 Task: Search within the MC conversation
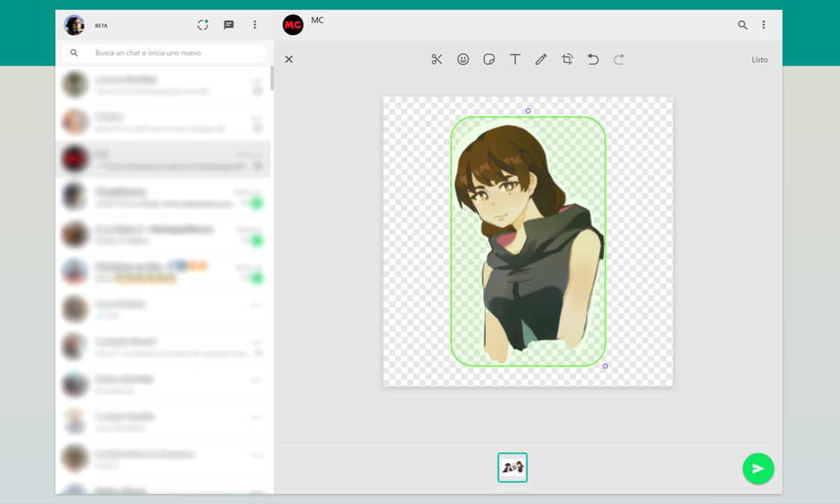743,25
